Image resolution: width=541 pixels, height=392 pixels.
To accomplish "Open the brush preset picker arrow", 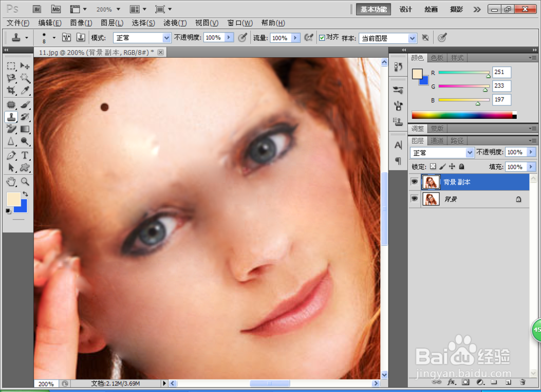I will tap(54, 37).
